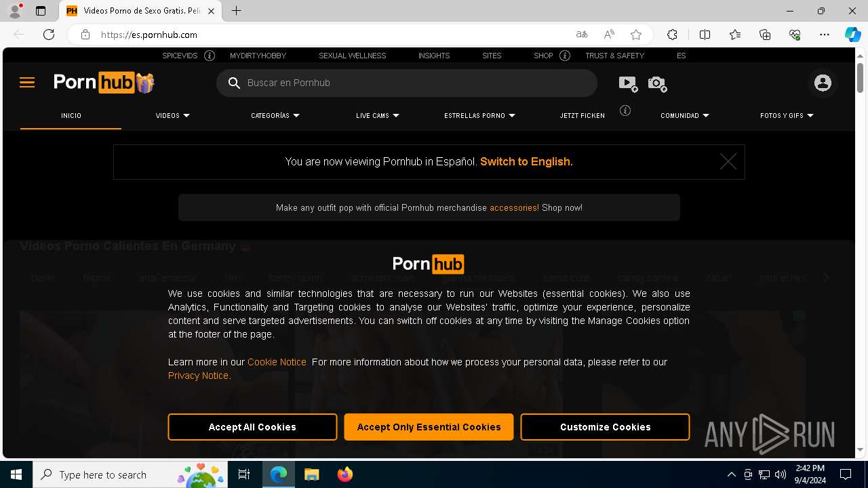Reload the page in browser
This screenshot has width=868, height=488.
[49, 35]
